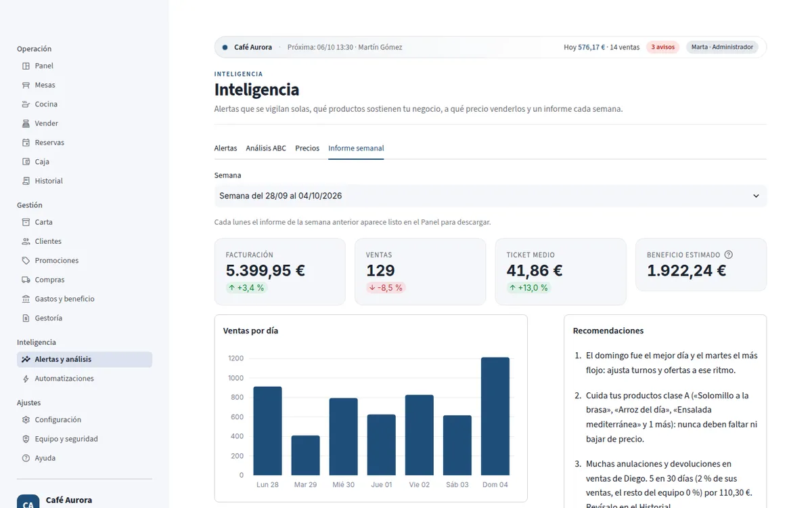This screenshot has height=508, width=812.
Task: Click the Gestoría icon
Action: pyautogui.click(x=26, y=318)
